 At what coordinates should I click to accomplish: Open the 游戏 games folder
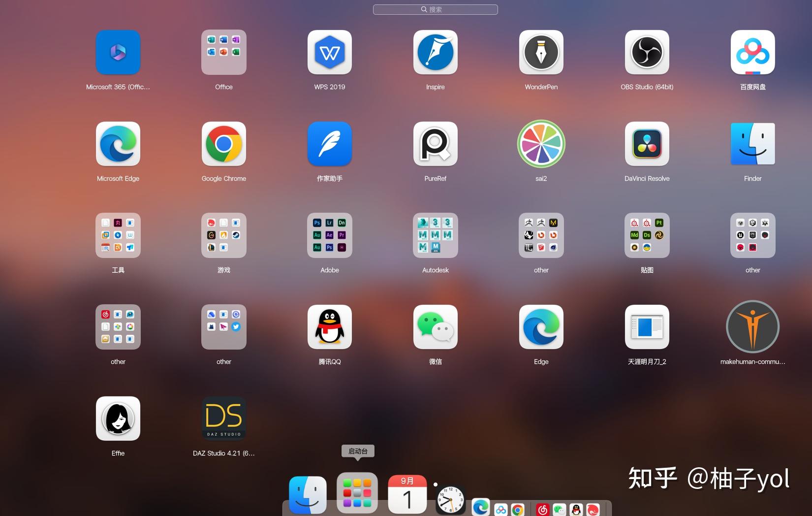[x=223, y=235]
